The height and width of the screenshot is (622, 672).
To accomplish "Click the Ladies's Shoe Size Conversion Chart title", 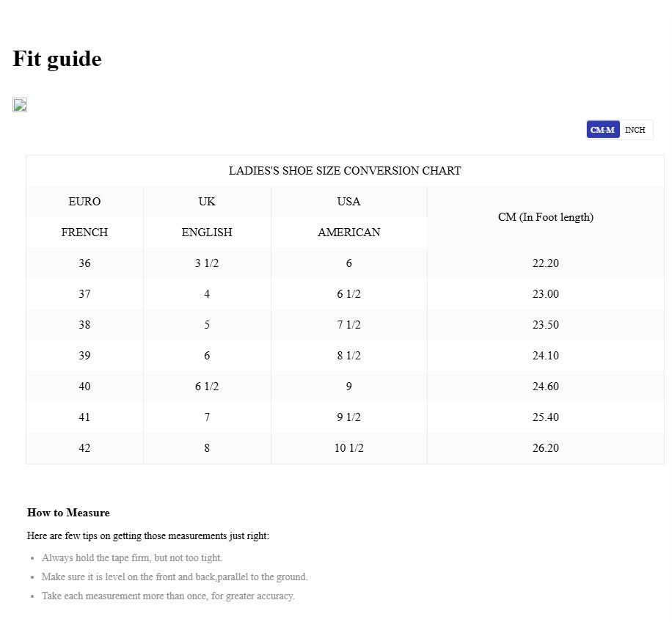I will [345, 171].
